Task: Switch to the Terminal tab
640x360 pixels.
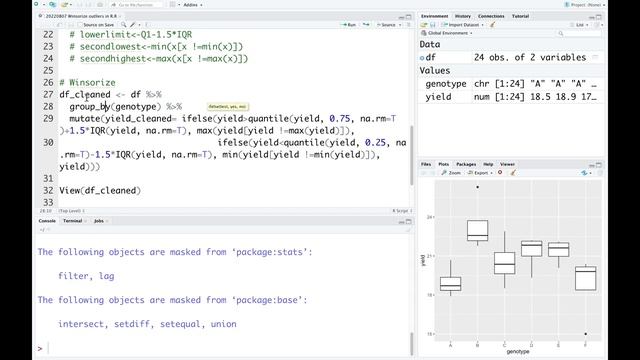Action: [x=73, y=221]
